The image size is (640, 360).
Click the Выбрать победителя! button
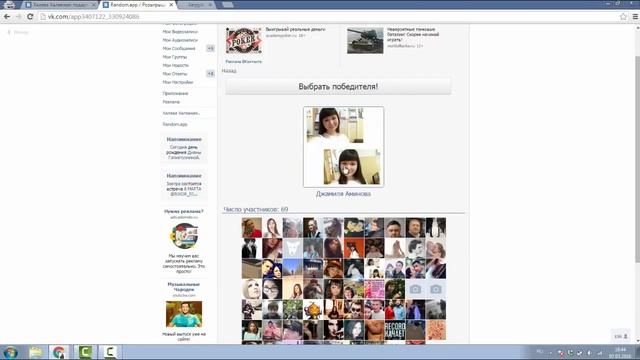338,87
